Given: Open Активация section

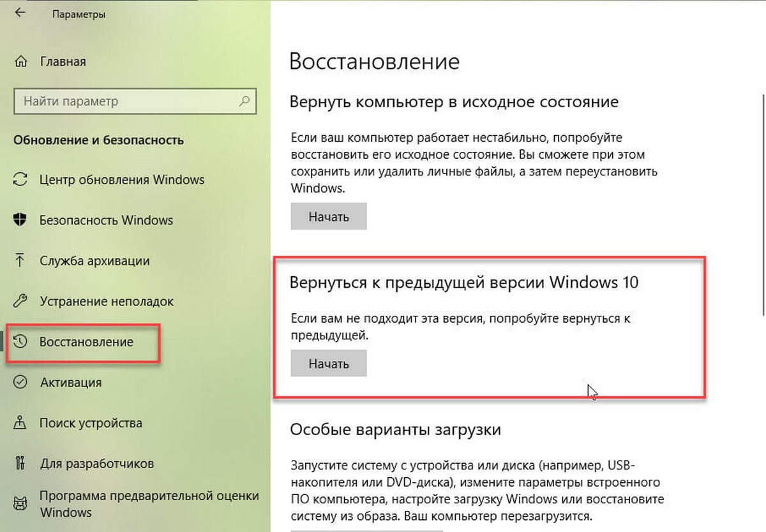Looking at the screenshot, I should pyautogui.click(x=70, y=382).
